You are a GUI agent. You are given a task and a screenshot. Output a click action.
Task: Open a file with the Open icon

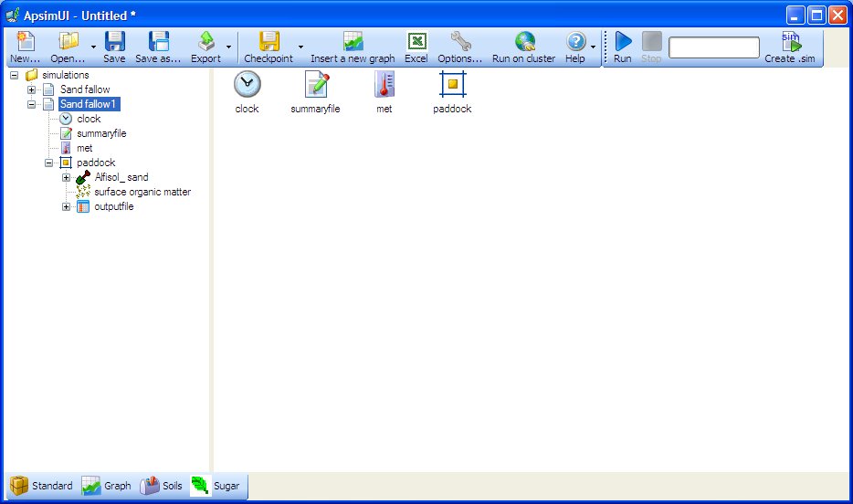coord(68,42)
